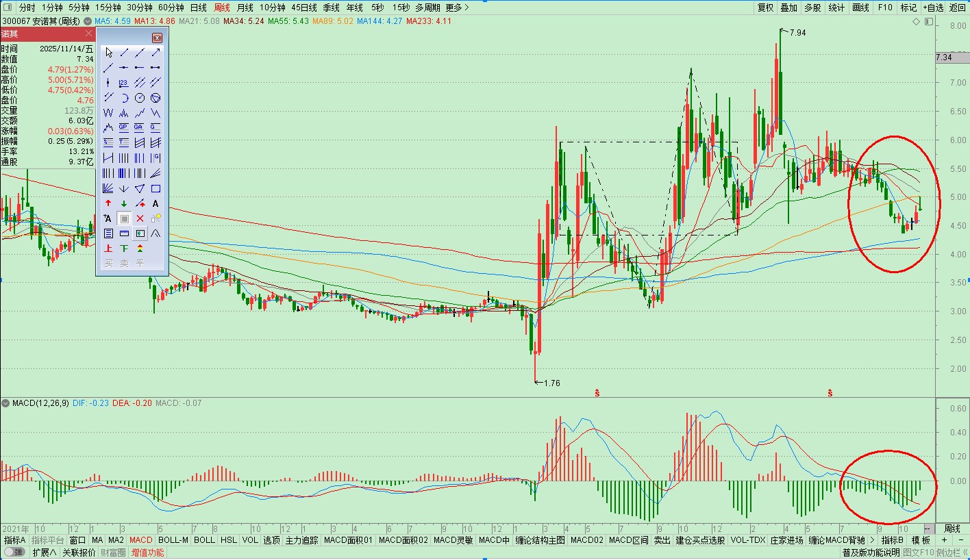Viewport: 970px width, 560px height.
Task: Close the floating drawing tools palette
Action: tap(157, 38)
